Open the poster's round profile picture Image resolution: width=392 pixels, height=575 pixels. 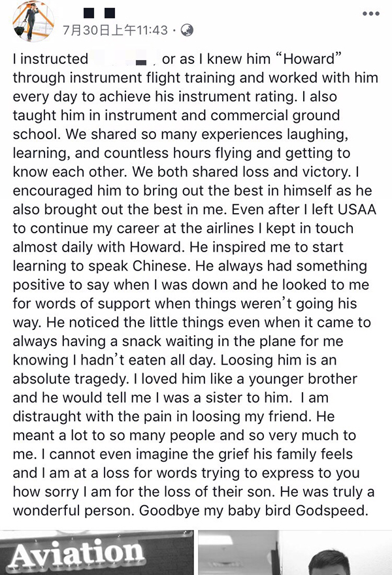[33, 21]
